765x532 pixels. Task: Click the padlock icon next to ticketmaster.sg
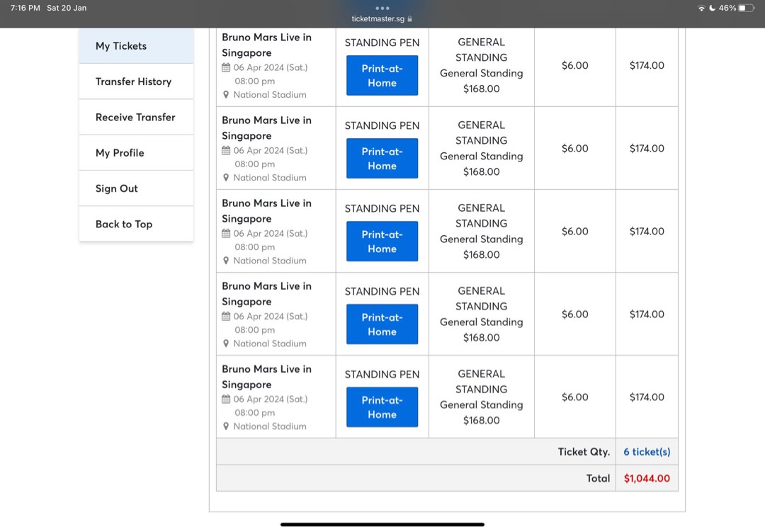tap(410, 19)
